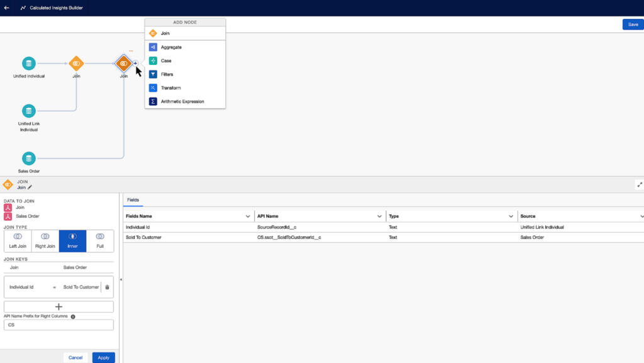Open the Fields Name column dropdown

point(248,216)
